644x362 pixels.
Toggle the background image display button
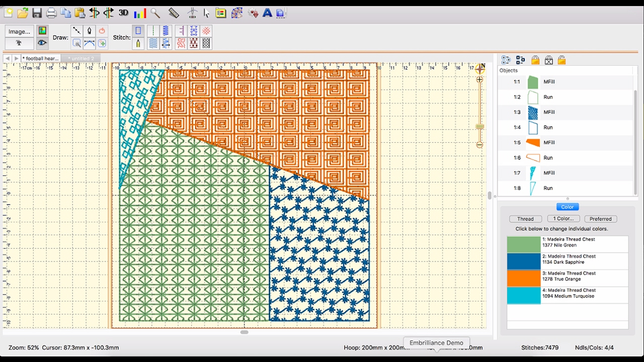pos(42,31)
